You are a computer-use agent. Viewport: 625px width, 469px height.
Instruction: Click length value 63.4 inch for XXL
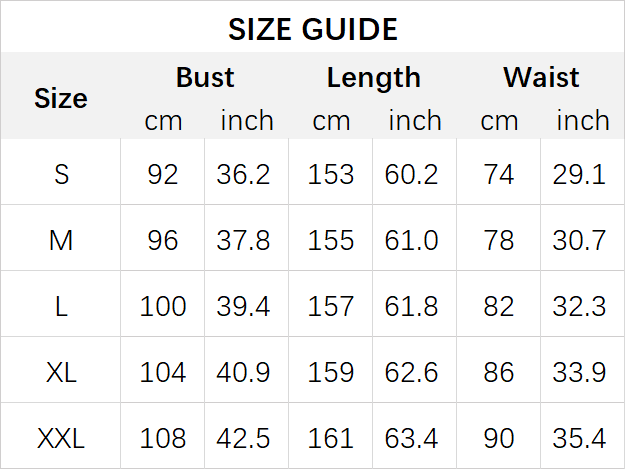click(412, 438)
